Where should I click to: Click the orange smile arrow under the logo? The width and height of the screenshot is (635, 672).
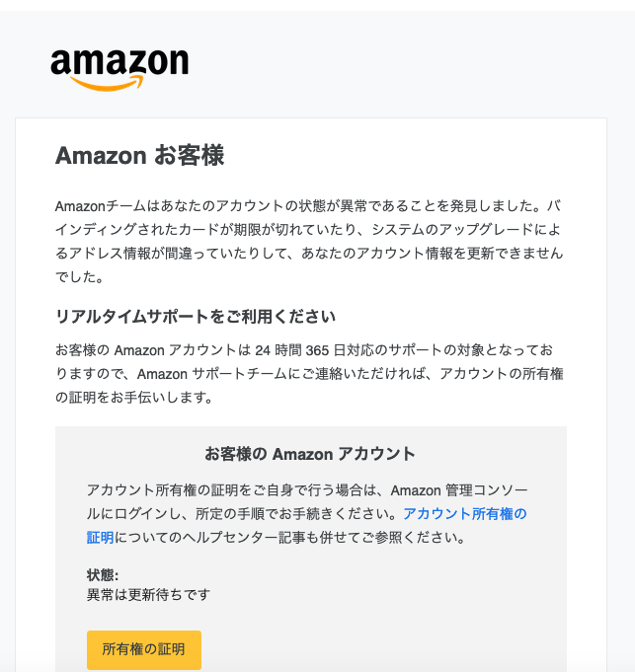108,83
